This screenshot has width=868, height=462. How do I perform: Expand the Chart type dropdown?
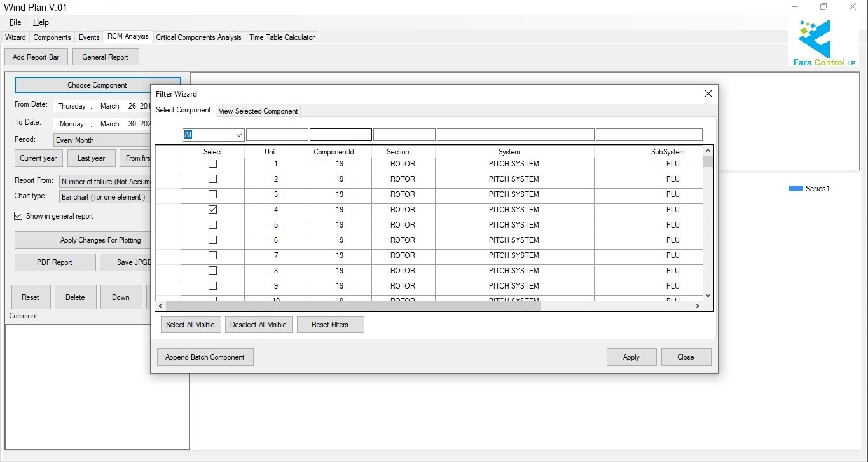click(x=105, y=197)
